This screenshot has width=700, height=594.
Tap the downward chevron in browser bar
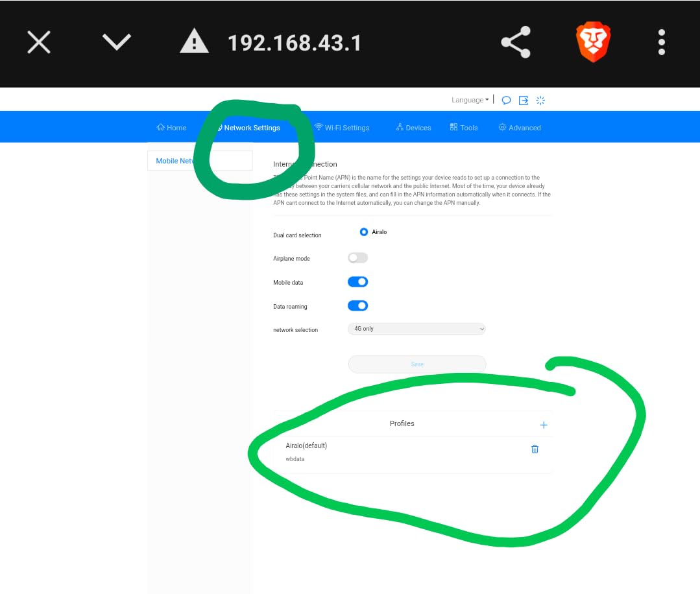tap(117, 42)
